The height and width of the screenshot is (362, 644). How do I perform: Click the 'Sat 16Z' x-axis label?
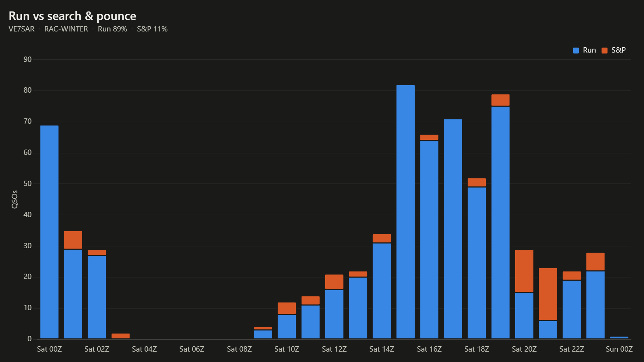click(429, 349)
